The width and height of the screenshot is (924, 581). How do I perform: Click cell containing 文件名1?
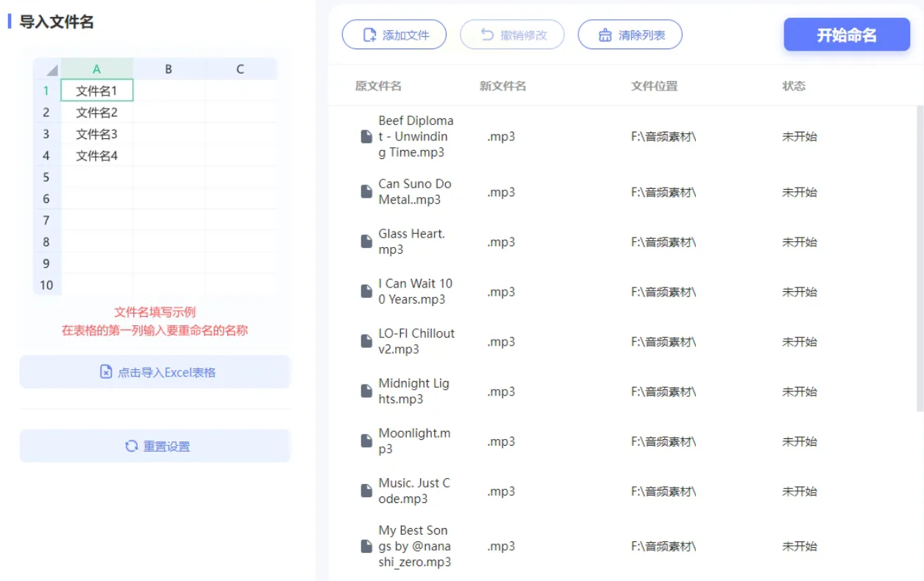pyautogui.click(x=97, y=90)
